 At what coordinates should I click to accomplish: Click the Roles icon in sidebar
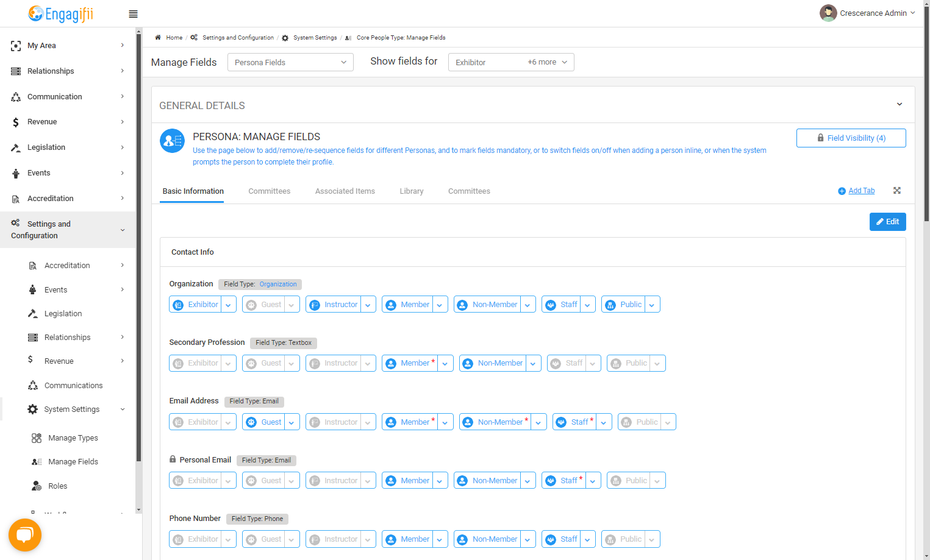coord(37,486)
